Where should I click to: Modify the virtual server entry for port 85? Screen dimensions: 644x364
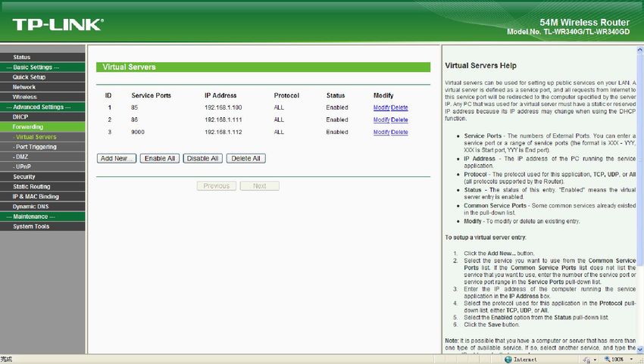coord(381,107)
